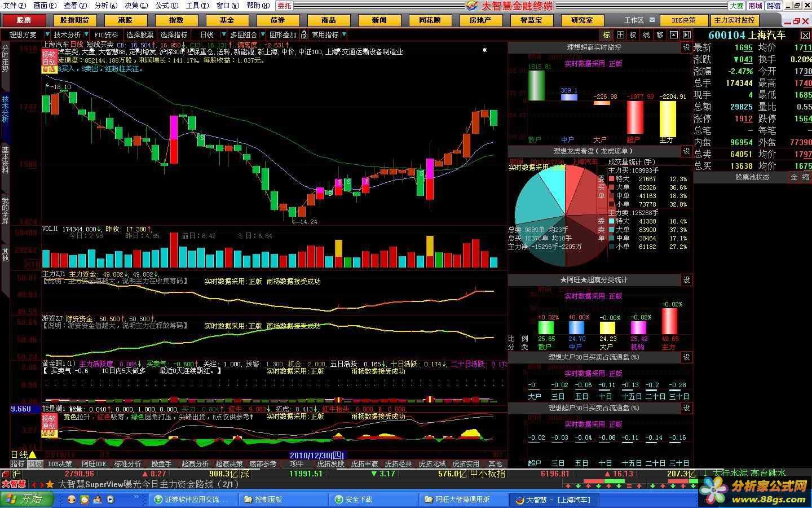The width and height of the screenshot is (812, 508).
Task: Click the lock icon beside 图形叠加
Action: [x=304, y=34]
